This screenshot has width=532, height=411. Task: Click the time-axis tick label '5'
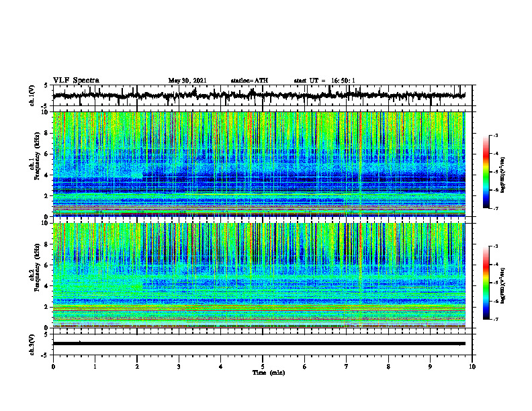263,367
